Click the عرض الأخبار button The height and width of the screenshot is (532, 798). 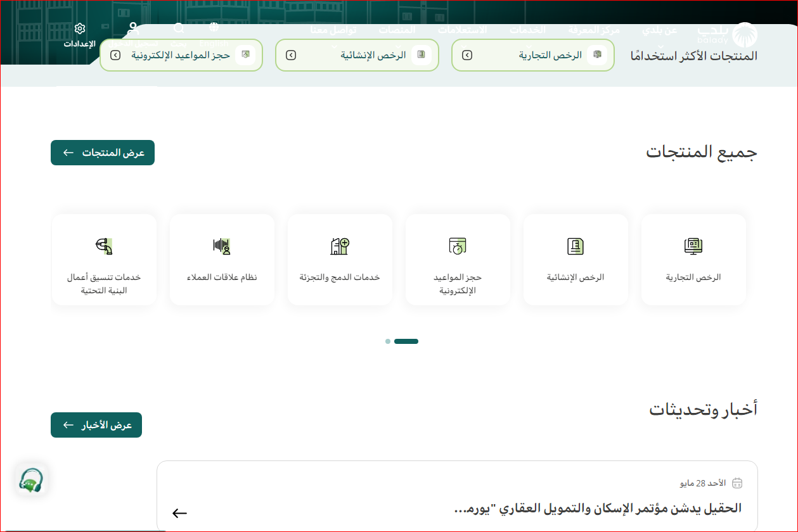pos(96,425)
